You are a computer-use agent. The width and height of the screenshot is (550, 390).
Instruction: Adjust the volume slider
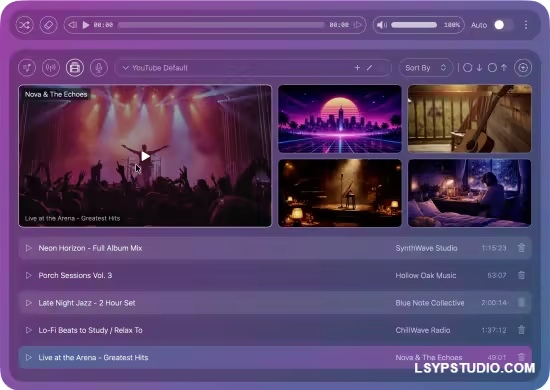click(x=414, y=25)
